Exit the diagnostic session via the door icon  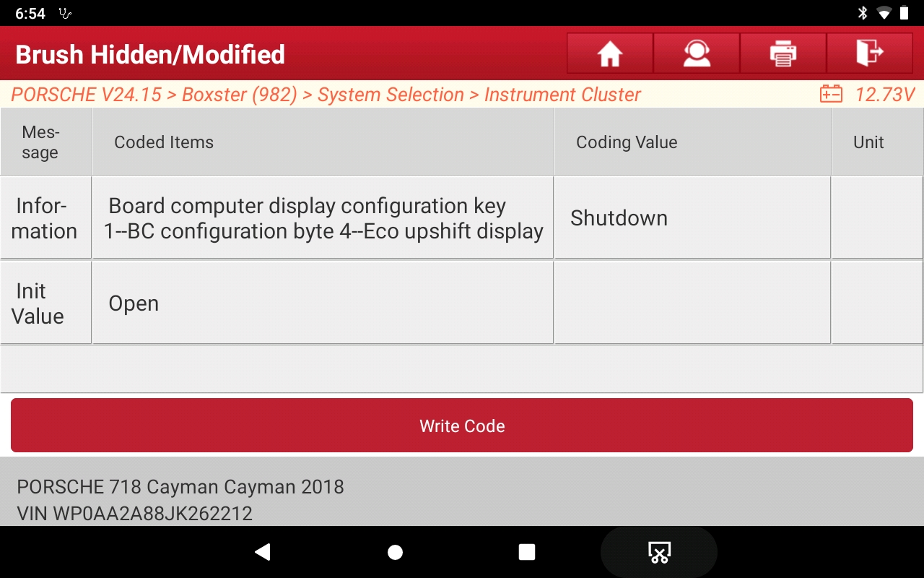870,53
